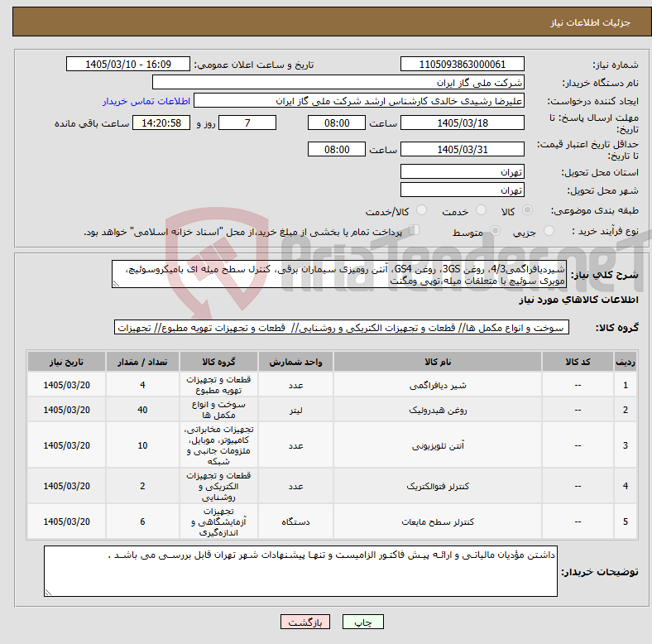652x644 pixels.
Task: Toggle the اسناد خزانه اسلامی payment checkbox
Action: point(414,230)
